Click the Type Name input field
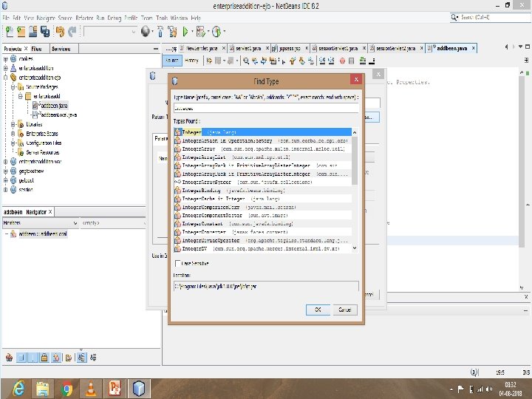This screenshot has width=532, height=399. pos(266,108)
